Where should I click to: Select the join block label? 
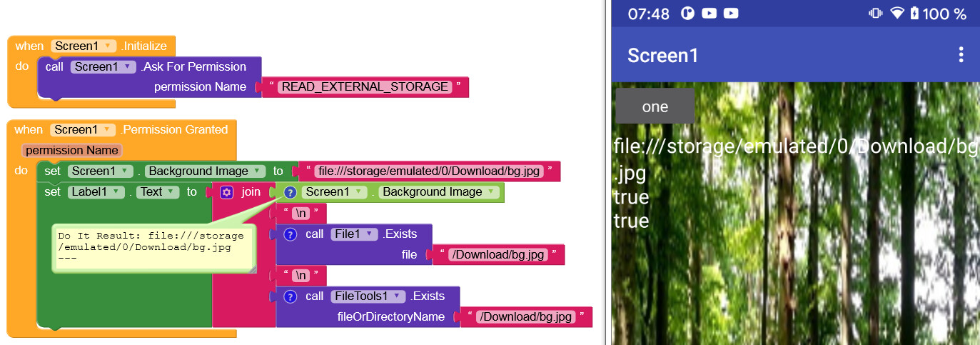pos(251,192)
